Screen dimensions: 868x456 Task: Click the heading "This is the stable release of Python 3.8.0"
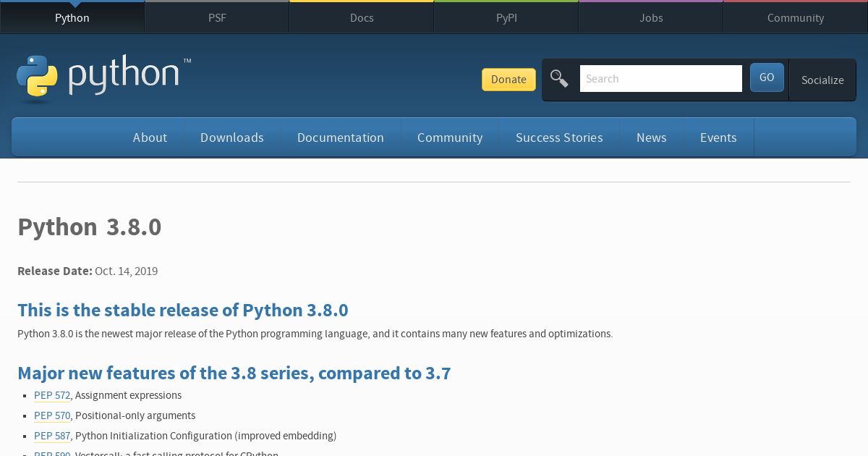coord(183,310)
